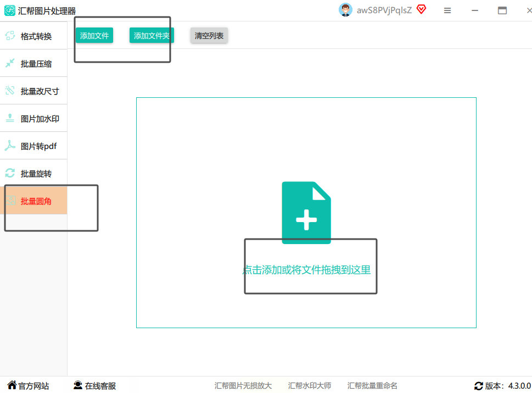532x393 pixels.
Task: Click 点击添加或将文件拖拽到这里 drop text
Action: (306, 270)
